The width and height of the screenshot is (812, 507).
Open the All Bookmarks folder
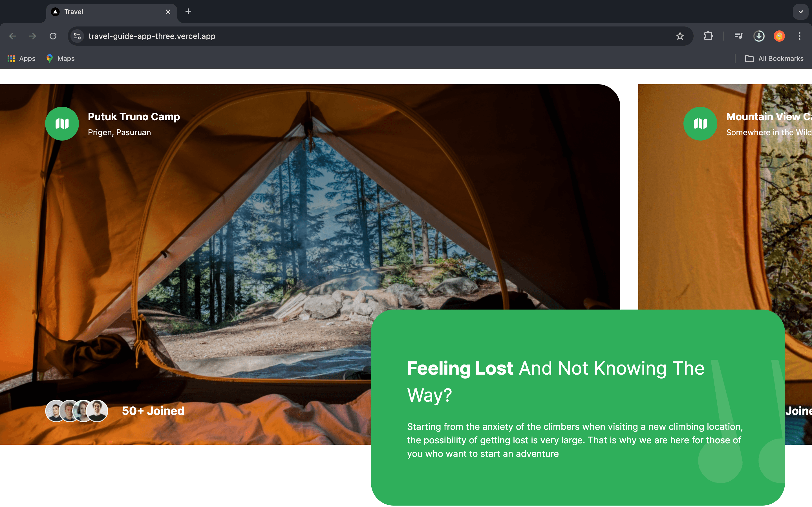coord(774,58)
